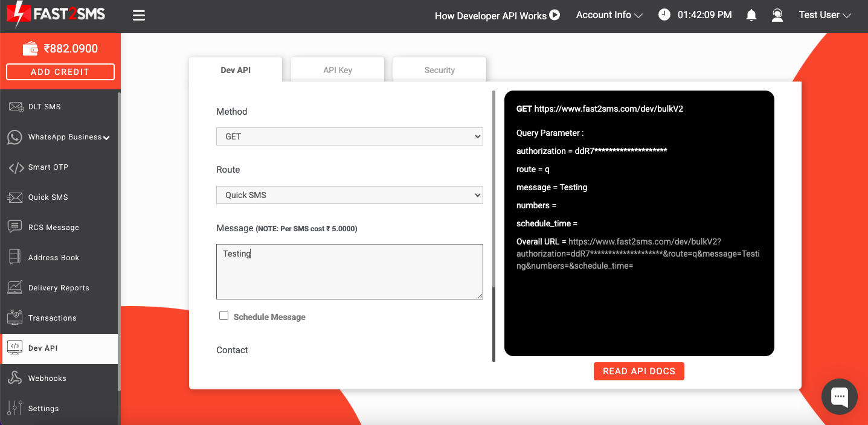This screenshot has height=425, width=868.
Task: Open RCS Message sidebar item
Action: 53,228
